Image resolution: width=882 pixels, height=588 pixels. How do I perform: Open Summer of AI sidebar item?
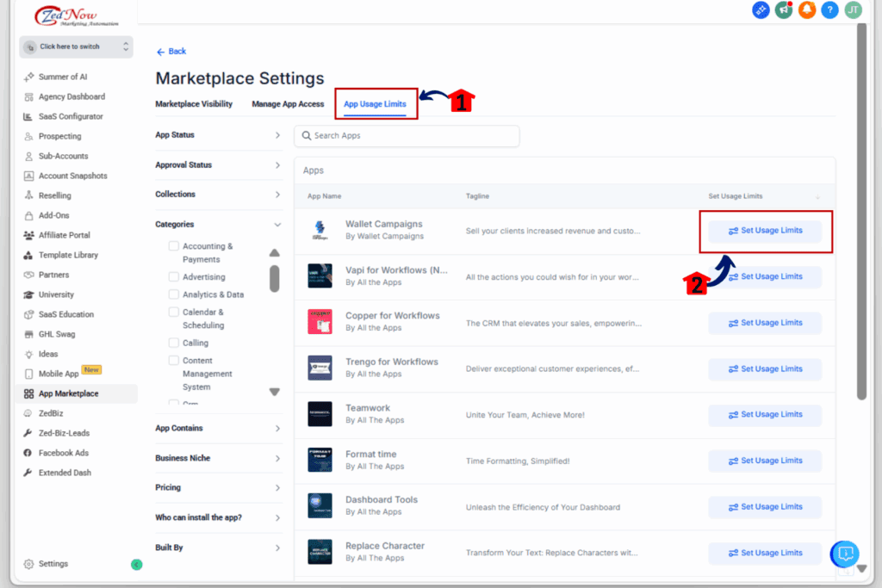(62, 77)
